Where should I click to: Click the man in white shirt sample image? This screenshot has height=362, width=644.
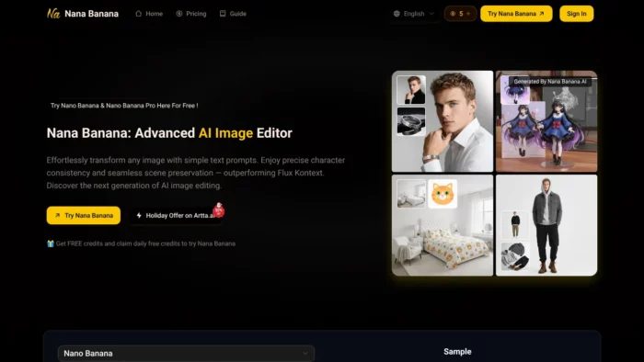(x=443, y=121)
